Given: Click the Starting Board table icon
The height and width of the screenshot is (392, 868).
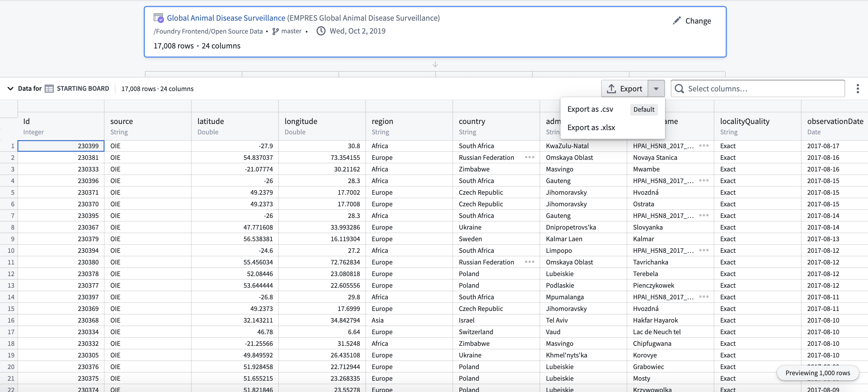Looking at the screenshot, I should [x=49, y=89].
